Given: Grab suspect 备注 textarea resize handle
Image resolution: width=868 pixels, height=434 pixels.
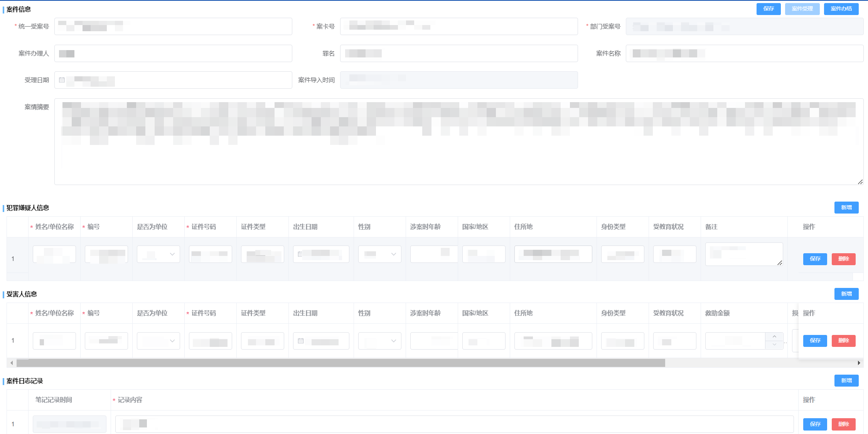Looking at the screenshot, I should pos(780,263).
